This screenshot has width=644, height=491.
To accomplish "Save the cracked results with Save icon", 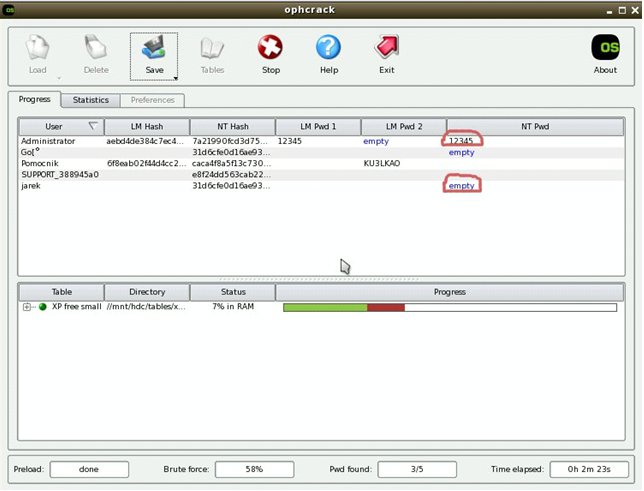I will (x=154, y=48).
